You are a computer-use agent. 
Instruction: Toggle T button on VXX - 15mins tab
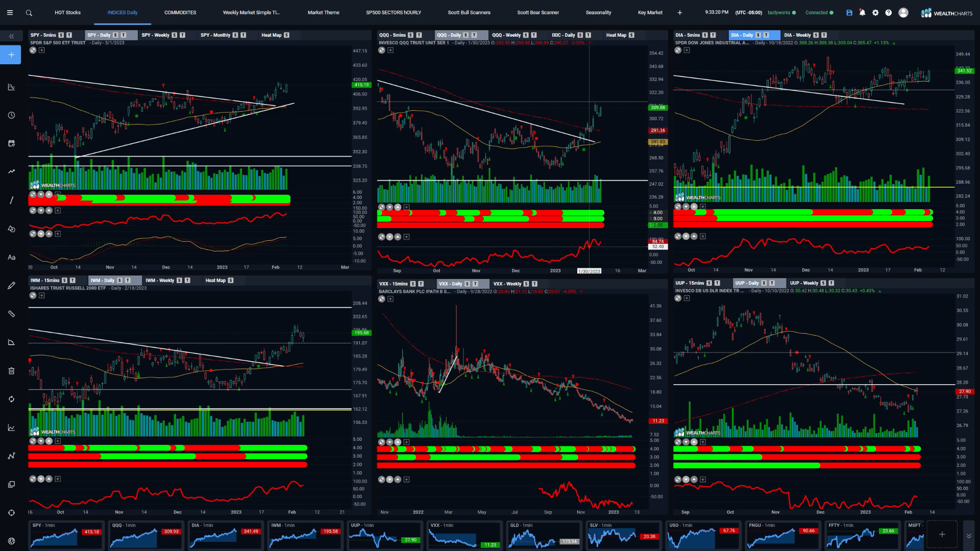pyautogui.click(x=421, y=284)
